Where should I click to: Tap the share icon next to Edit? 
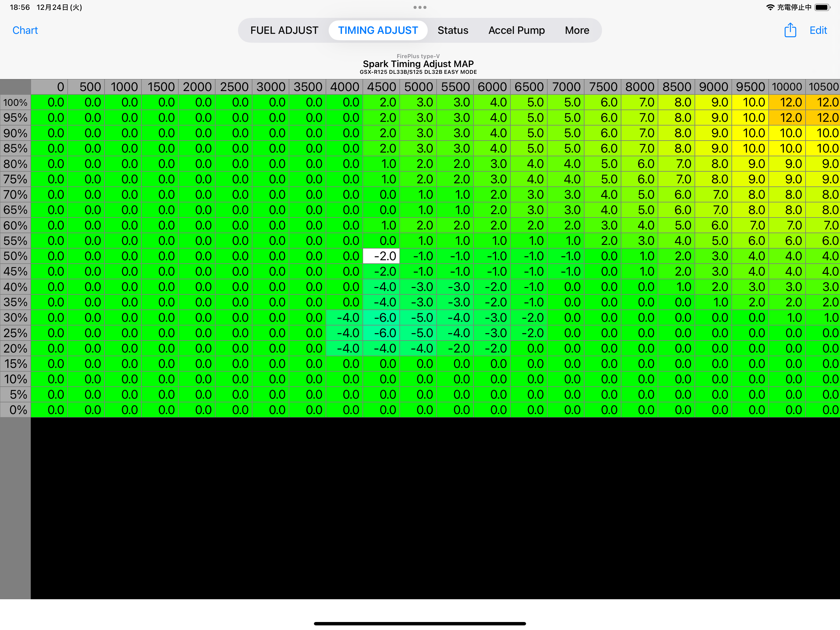pyautogui.click(x=790, y=30)
